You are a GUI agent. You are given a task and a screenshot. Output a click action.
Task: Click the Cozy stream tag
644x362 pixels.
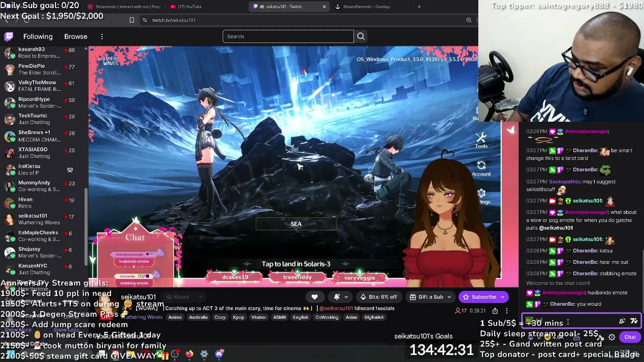(x=220, y=317)
